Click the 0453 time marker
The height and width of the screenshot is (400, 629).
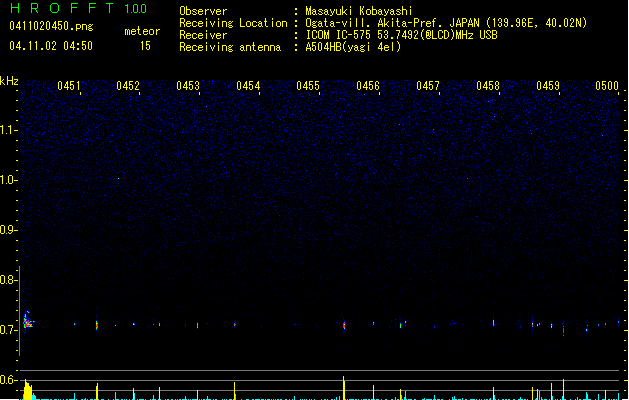[x=188, y=86]
